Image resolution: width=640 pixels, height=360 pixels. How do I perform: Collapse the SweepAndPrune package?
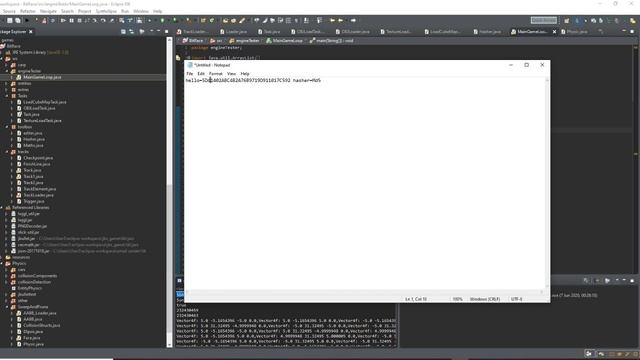[7, 307]
